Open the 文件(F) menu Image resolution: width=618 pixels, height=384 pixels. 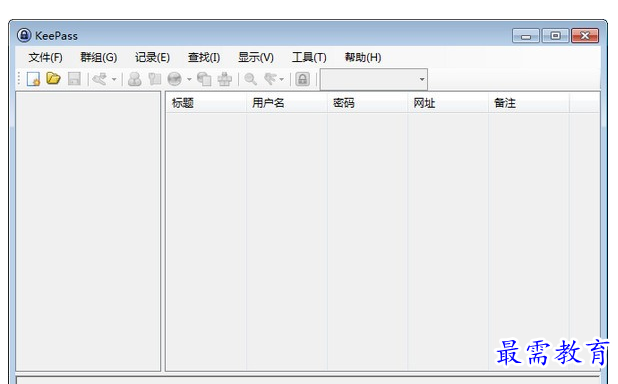tap(45, 58)
